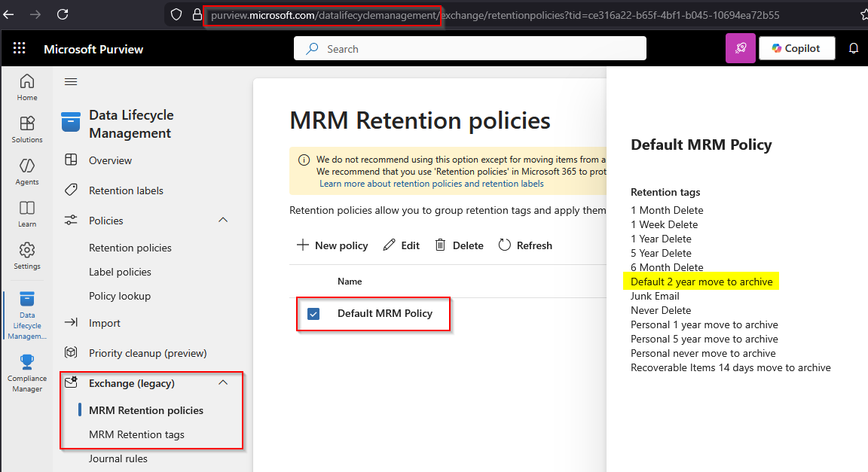Toggle the hamburger navigation menu
This screenshot has height=472, width=868.
point(71,82)
